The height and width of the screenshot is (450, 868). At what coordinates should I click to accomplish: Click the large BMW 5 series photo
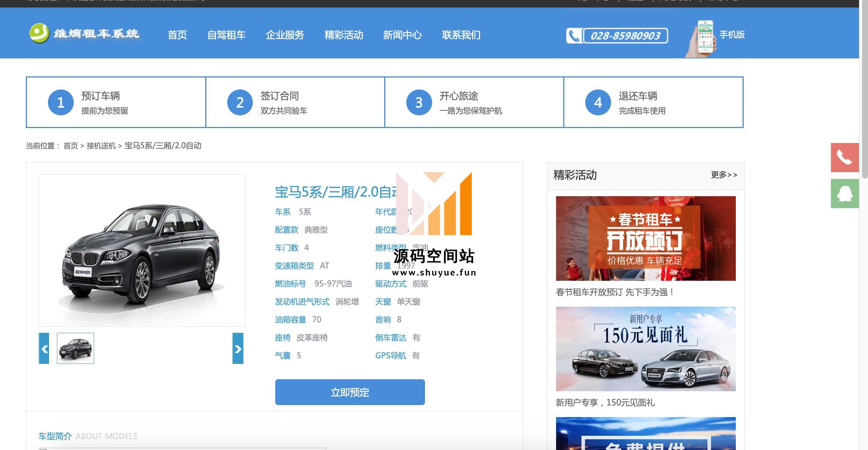coord(142,250)
